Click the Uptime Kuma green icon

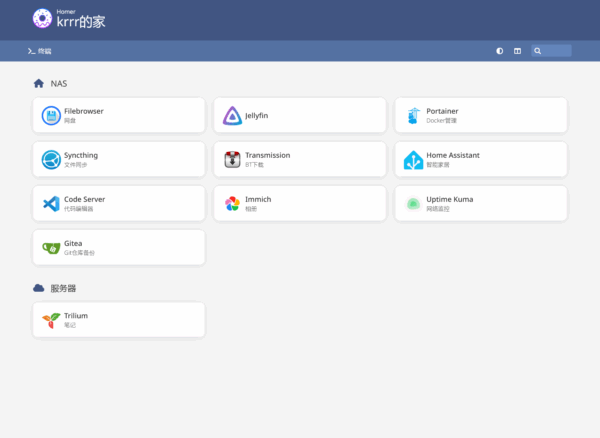pos(413,204)
